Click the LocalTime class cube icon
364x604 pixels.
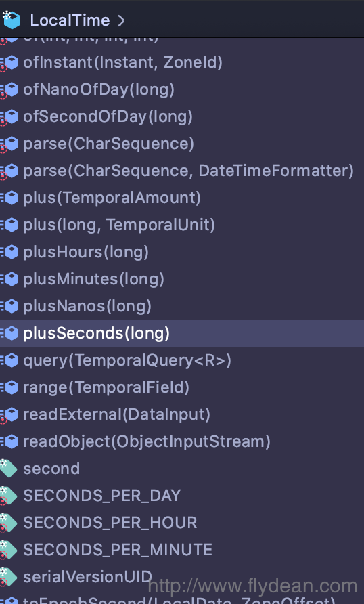coord(11,20)
